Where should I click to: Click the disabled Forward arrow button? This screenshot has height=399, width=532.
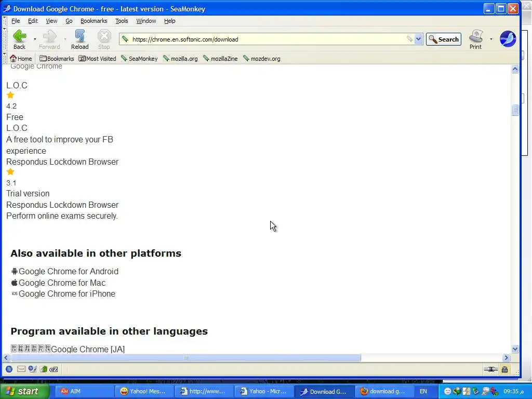(49, 39)
